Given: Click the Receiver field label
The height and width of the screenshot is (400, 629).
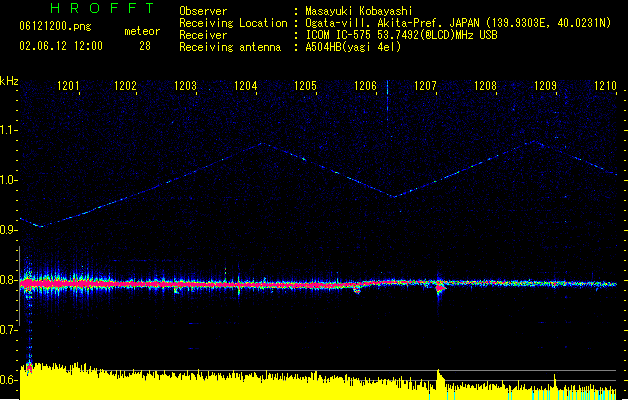Looking at the screenshot, I should click(203, 35).
